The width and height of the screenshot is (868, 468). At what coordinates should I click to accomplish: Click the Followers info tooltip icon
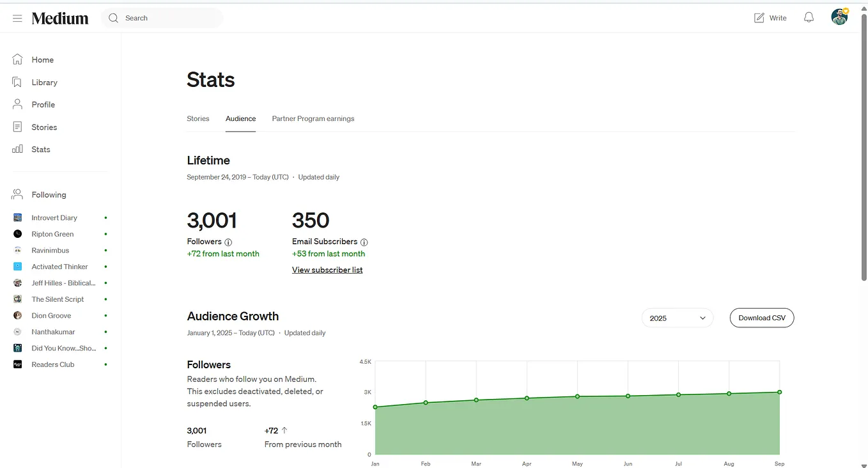(x=229, y=242)
